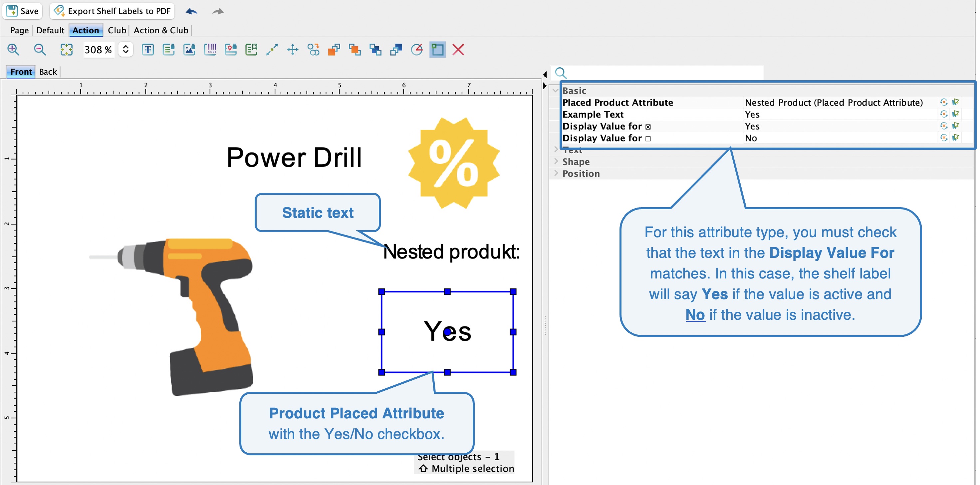Click the rotate circle icon
This screenshot has width=980, height=485.
pos(417,50)
